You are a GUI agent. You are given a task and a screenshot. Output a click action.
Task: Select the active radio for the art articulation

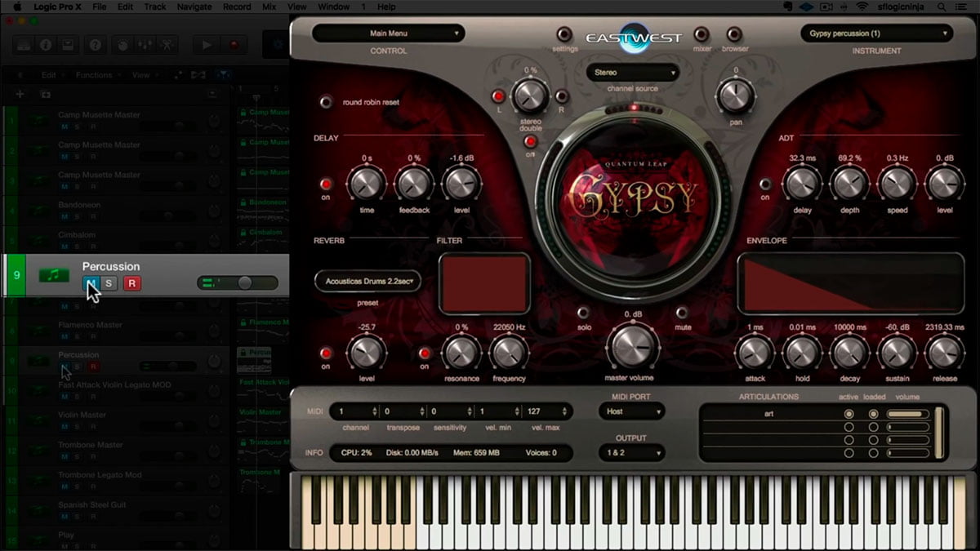point(849,414)
